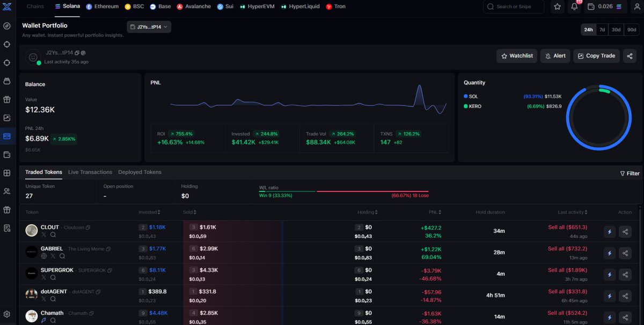The height and width of the screenshot is (325, 644).
Task: Switch to Traded Tokens tab
Action: click(43, 172)
